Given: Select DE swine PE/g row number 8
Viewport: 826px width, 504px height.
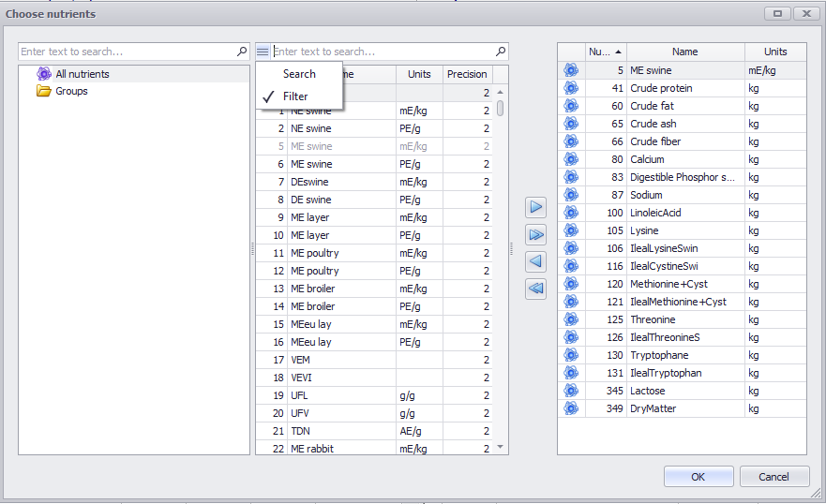Looking at the screenshot, I should click(x=374, y=200).
